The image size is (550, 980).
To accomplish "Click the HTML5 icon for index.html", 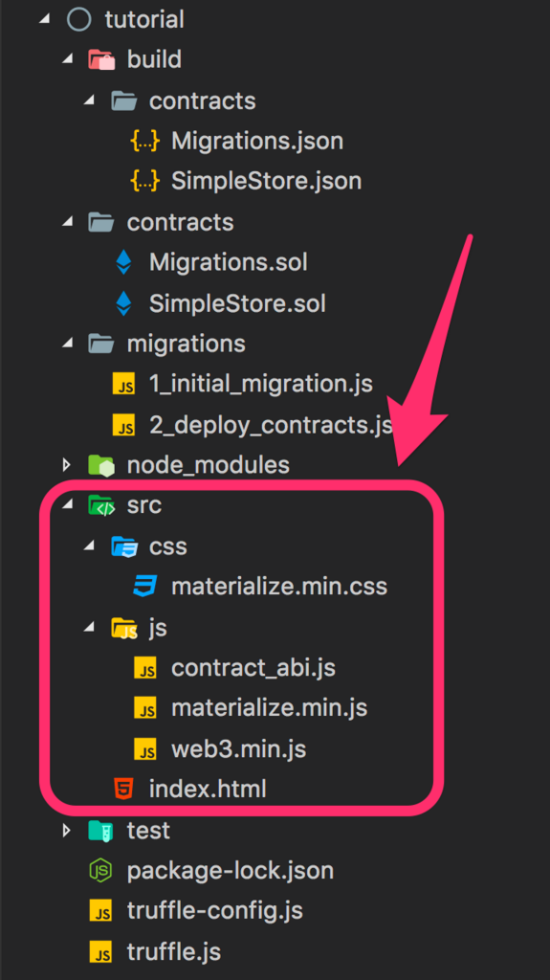I will click(x=123, y=789).
